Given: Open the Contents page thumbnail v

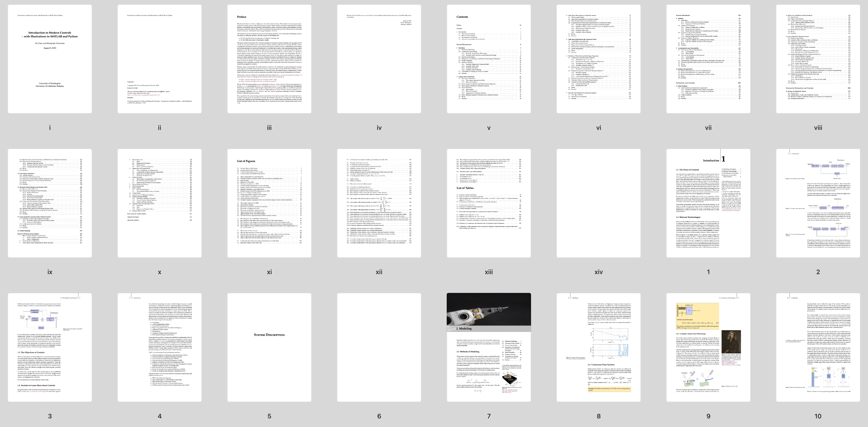Looking at the screenshot, I should click(x=489, y=59).
